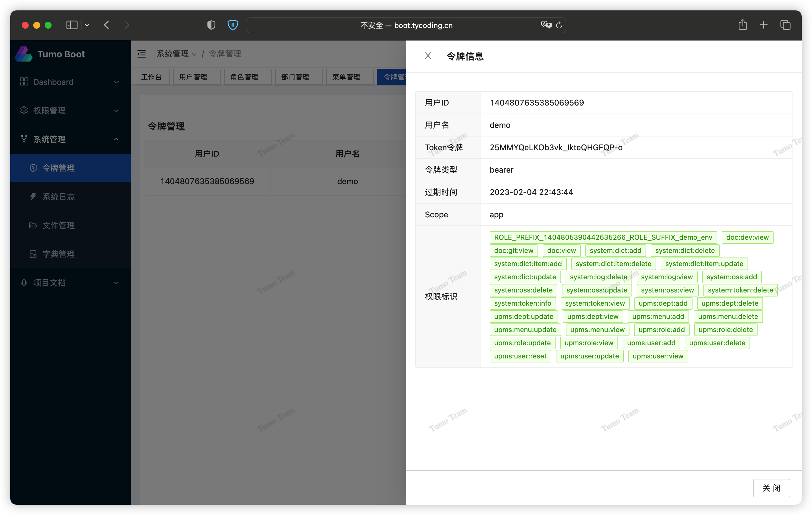Click the blue shield extension icon
Screen dimensions: 812x515
233,25
